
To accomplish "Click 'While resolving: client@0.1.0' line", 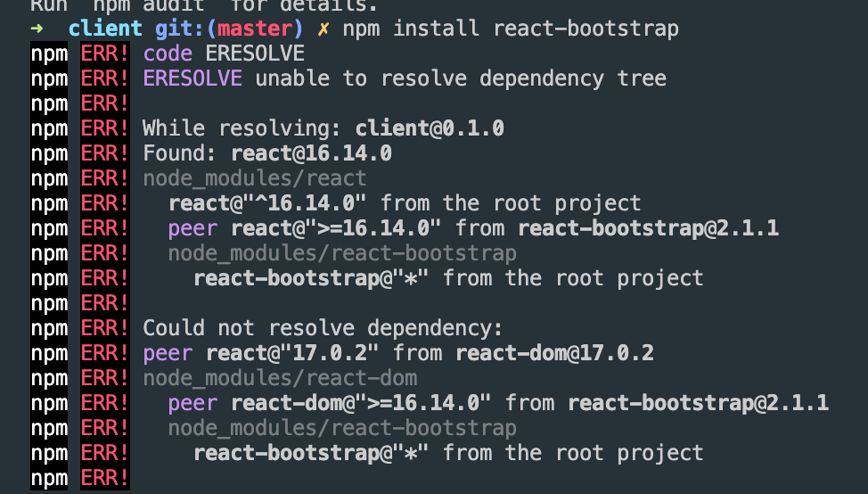I will pyautogui.click(x=323, y=128).
